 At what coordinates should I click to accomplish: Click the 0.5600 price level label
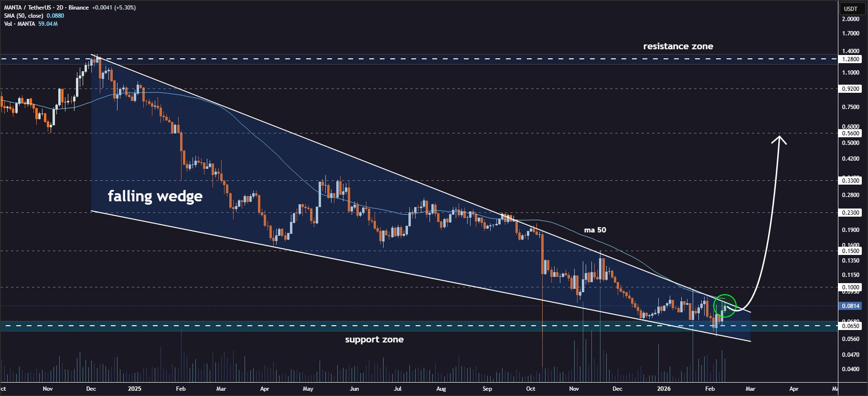click(850, 133)
